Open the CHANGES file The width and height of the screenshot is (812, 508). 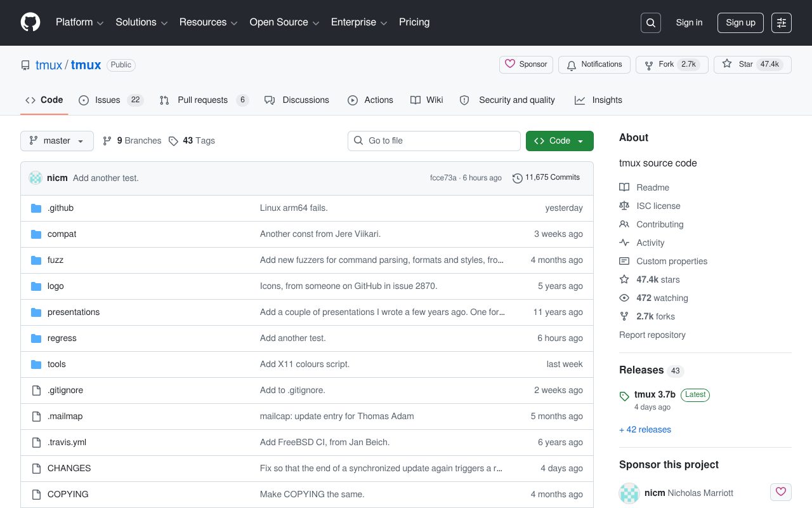click(69, 469)
